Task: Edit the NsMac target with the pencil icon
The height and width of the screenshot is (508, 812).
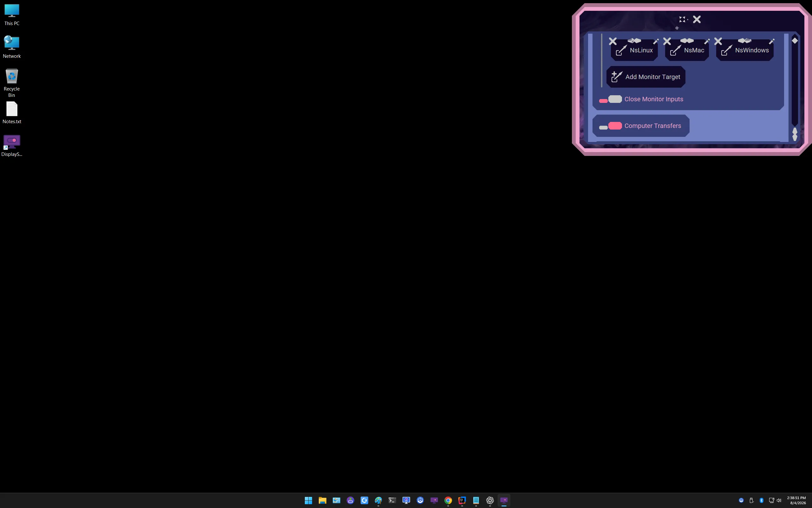Action: tap(707, 41)
